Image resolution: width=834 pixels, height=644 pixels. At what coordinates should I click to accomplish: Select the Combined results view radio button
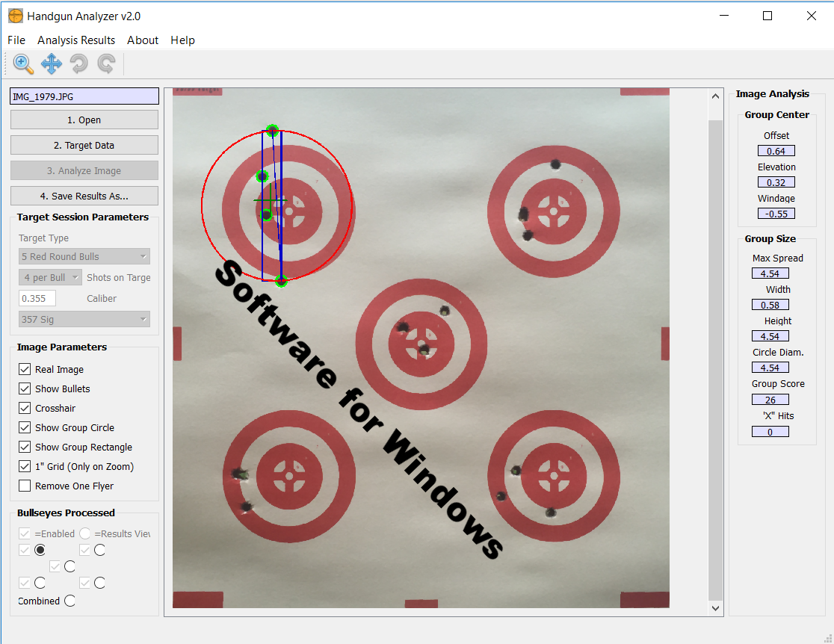tap(69, 601)
